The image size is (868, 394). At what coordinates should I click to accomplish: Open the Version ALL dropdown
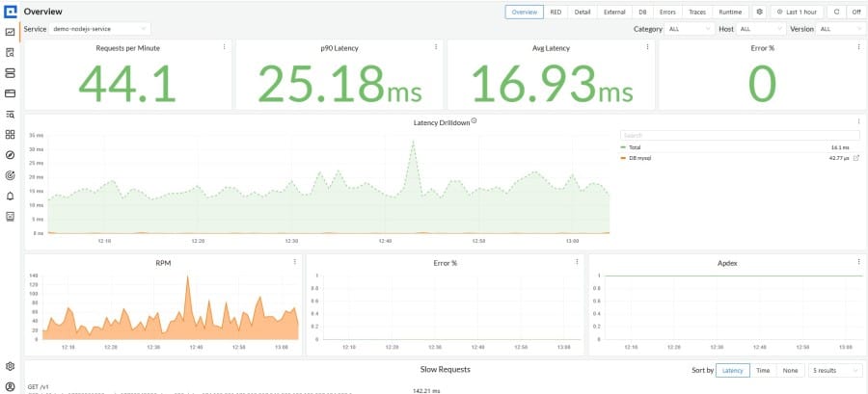click(841, 29)
